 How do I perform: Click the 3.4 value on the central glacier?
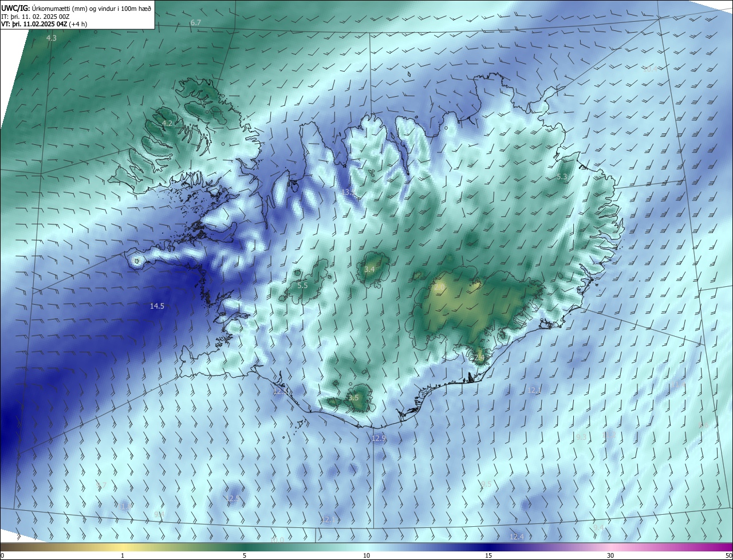[x=370, y=269]
